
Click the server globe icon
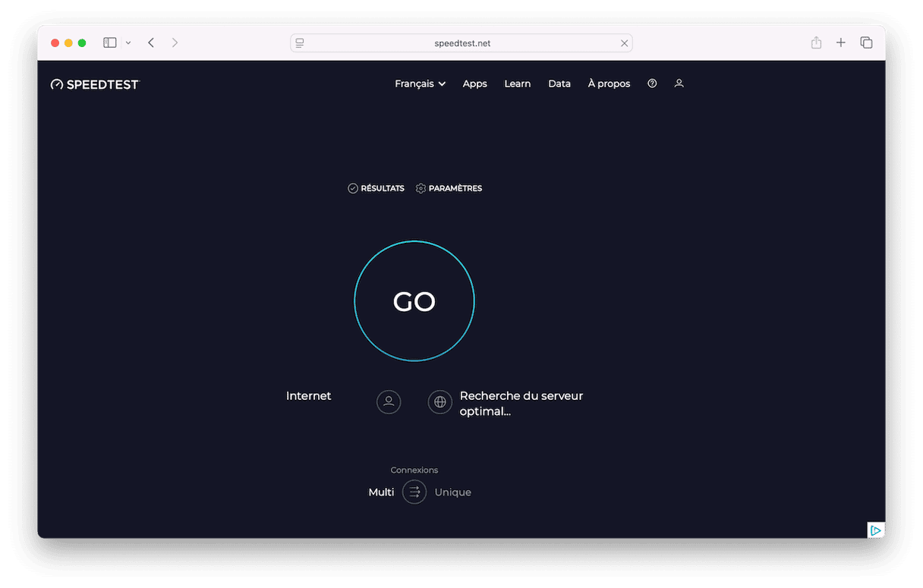[440, 401]
